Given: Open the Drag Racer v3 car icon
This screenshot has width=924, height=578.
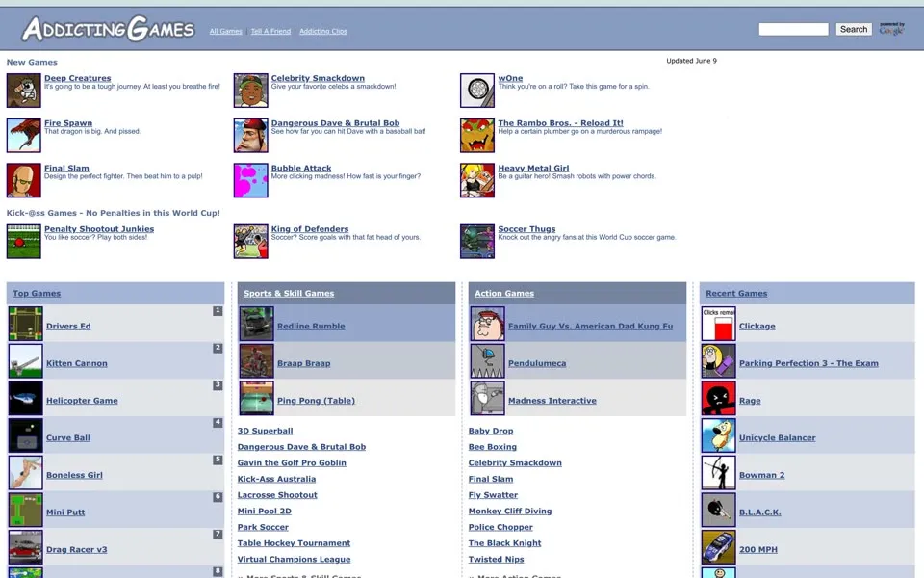Looking at the screenshot, I should [25, 547].
